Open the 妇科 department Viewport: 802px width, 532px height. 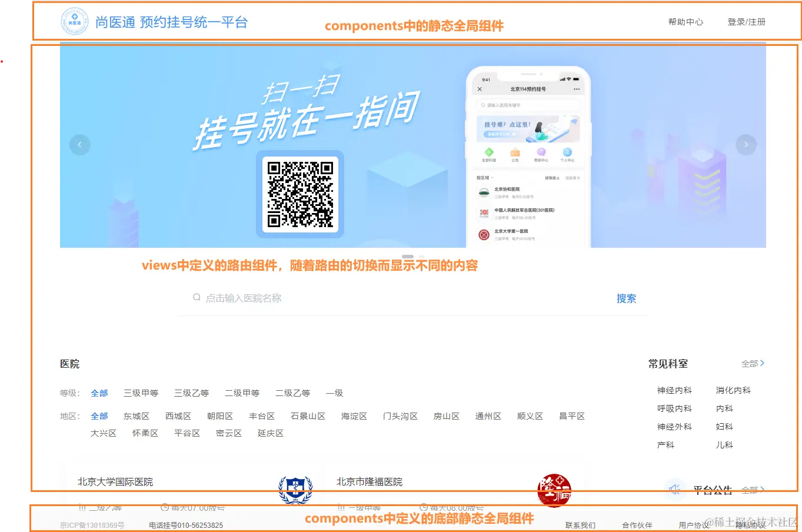coord(724,427)
